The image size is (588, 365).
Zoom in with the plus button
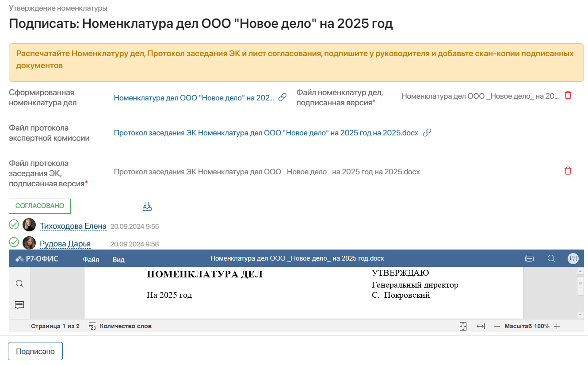(557, 327)
